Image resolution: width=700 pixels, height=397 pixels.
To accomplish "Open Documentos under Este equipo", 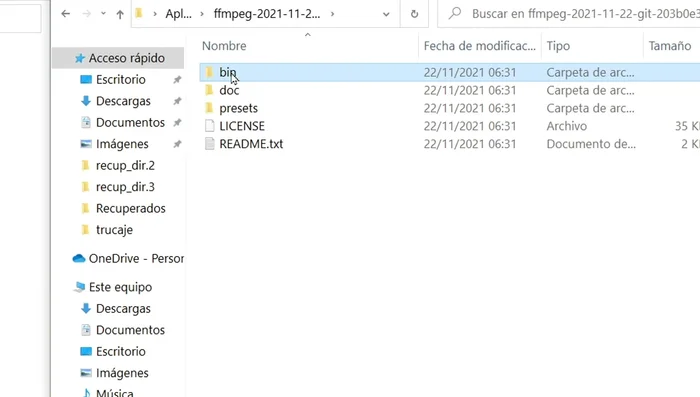I will [x=130, y=330].
